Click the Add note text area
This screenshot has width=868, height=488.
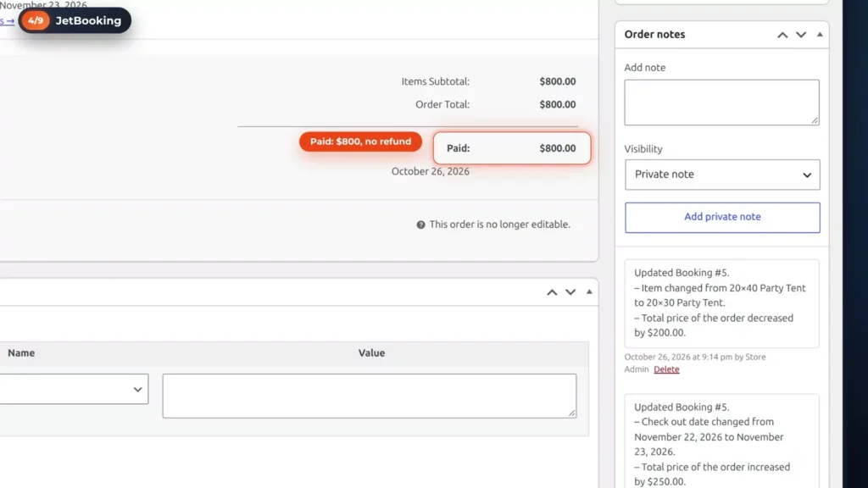722,103
